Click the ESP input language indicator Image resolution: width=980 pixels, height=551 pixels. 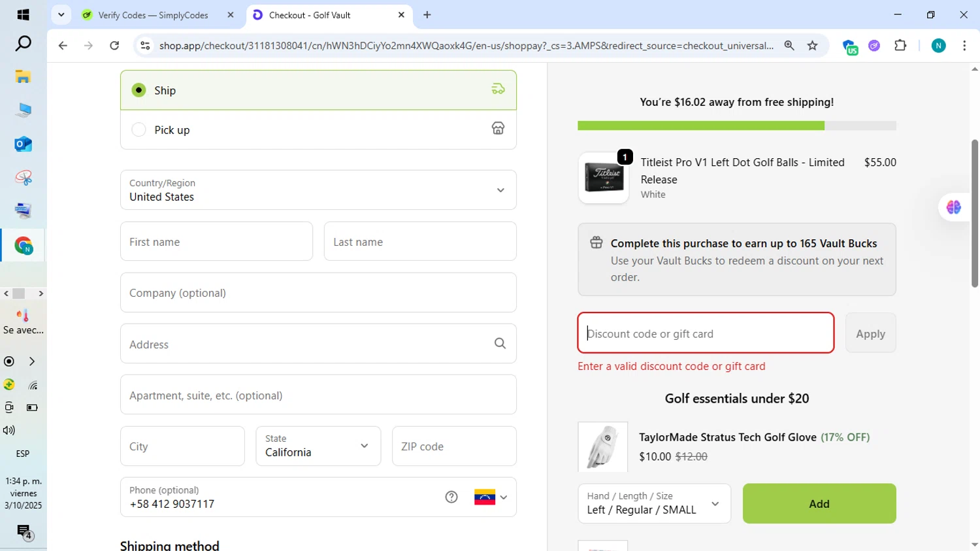point(23,454)
